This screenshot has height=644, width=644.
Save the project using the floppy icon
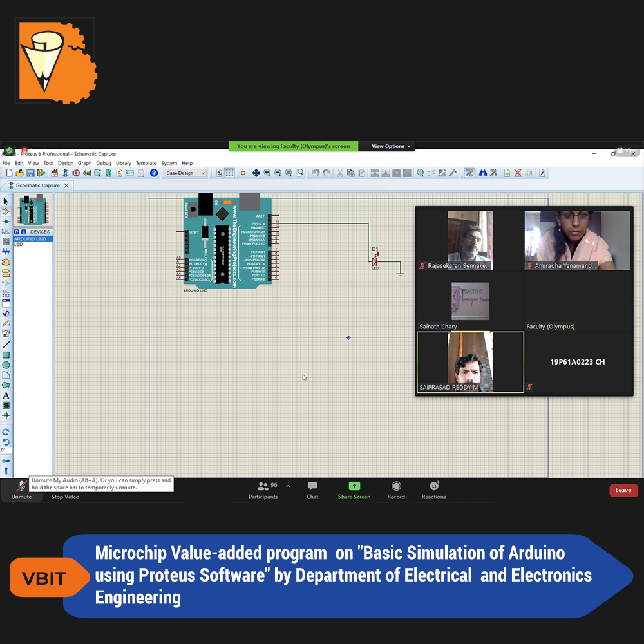30,173
